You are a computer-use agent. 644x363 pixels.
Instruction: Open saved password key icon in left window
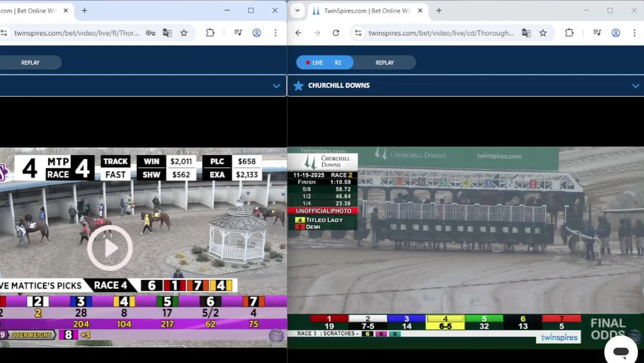pos(150,33)
